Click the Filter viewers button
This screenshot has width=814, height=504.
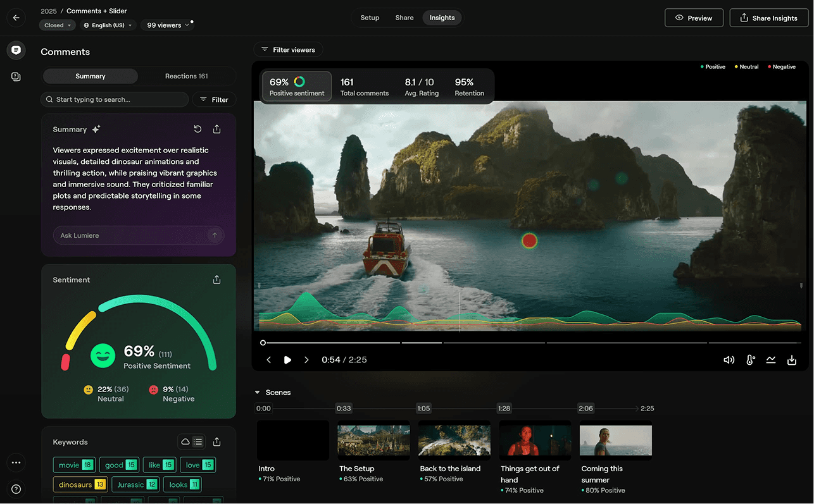pos(288,49)
